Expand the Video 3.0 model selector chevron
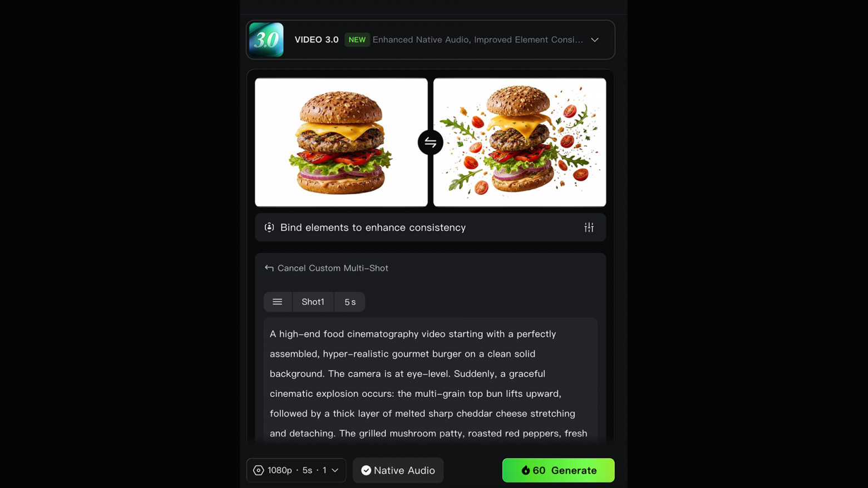Image resolution: width=868 pixels, height=488 pixels. click(595, 40)
